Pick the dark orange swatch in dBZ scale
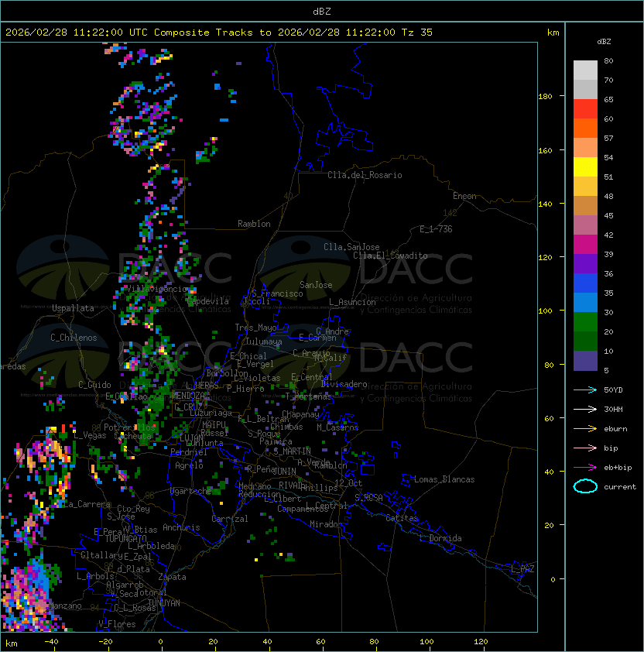Image resolution: width=644 pixels, height=652 pixels. (x=585, y=128)
